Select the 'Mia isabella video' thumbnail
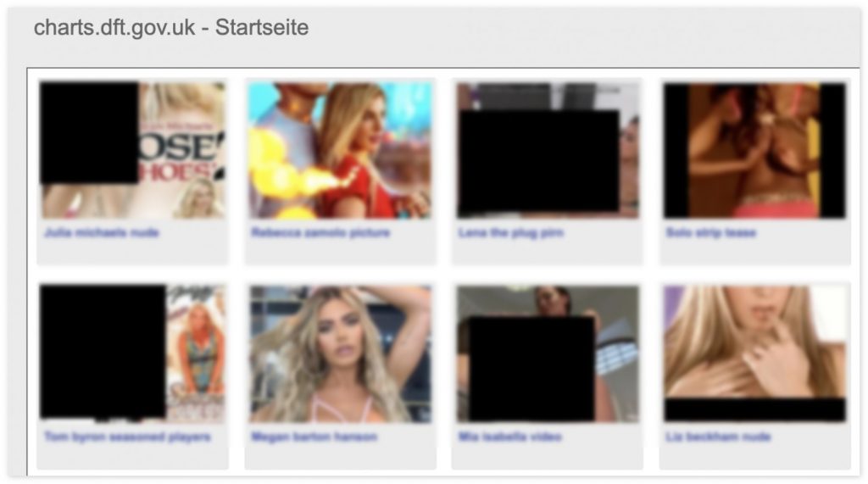868x484 pixels. point(547,353)
